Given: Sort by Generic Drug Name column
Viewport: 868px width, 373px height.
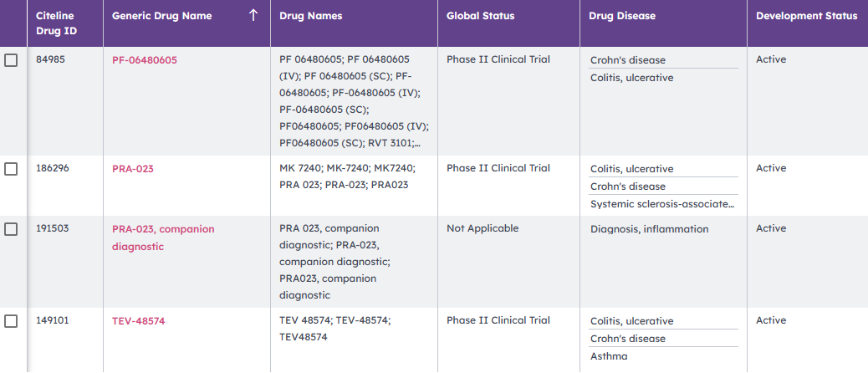Looking at the screenshot, I should [x=162, y=16].
